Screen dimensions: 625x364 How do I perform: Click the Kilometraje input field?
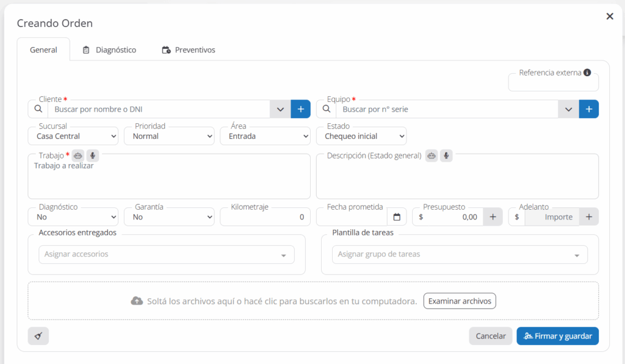pos(265,217)
